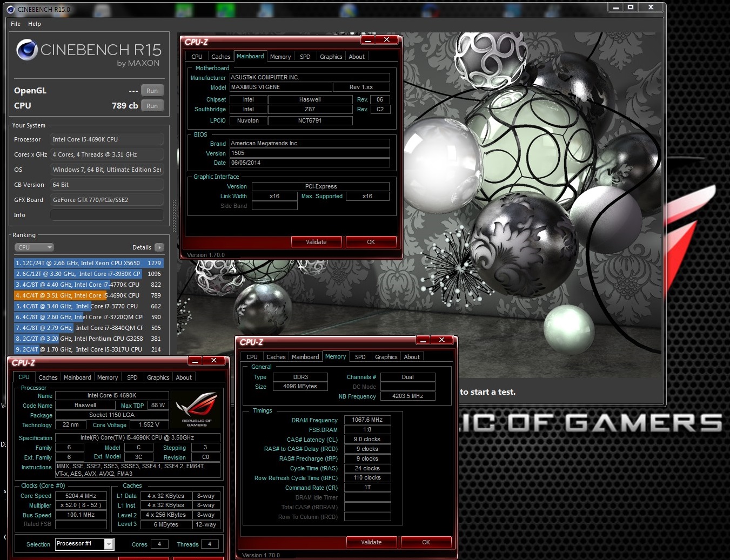Click OK in Mainboard CPU-Z window
Screen dimensions: 730x560
(371, 242)
